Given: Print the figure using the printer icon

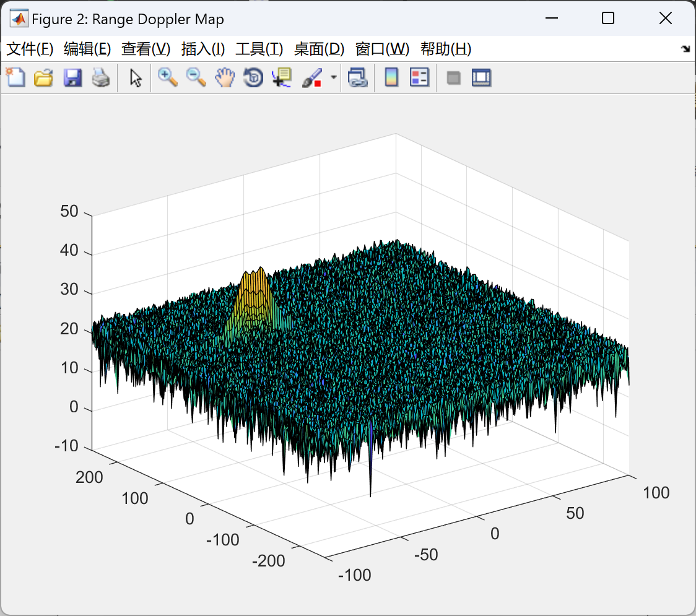Looking at the screenshot, I should (101, 77).
